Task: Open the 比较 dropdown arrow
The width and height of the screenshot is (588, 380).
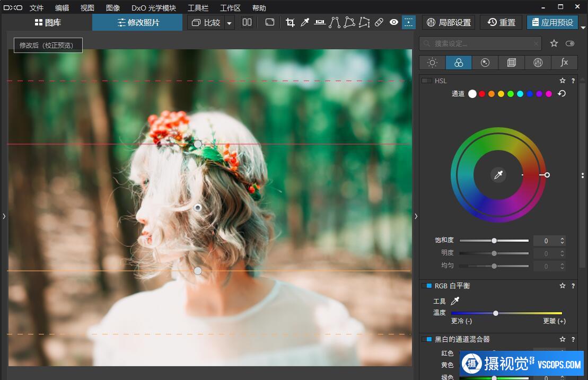Action: pyautogui.click(x=229, y=23)
